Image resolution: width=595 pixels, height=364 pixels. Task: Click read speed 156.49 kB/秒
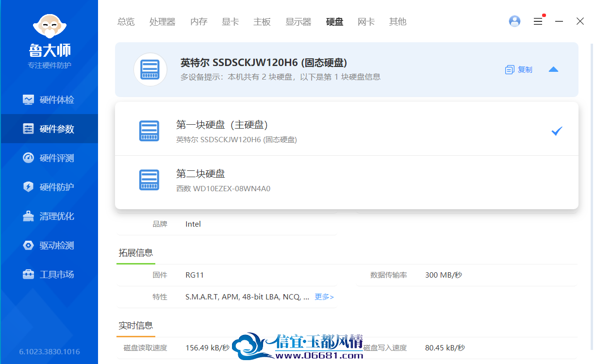coord(207,348)
